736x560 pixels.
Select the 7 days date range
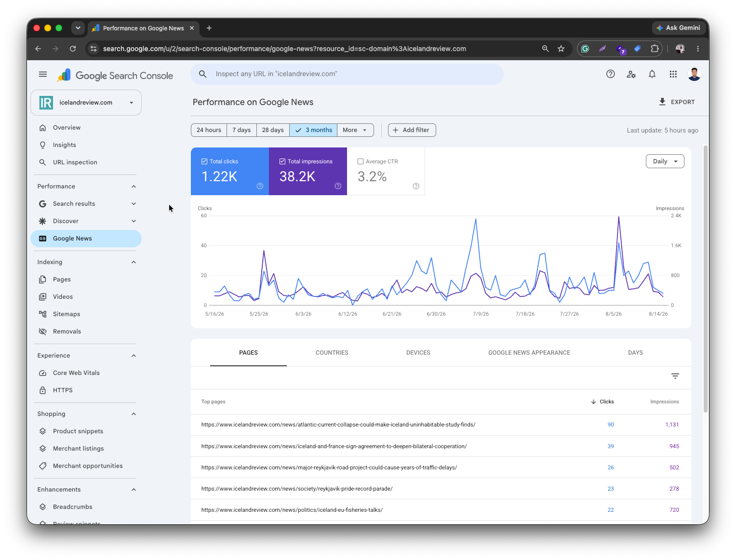(241, 130)
